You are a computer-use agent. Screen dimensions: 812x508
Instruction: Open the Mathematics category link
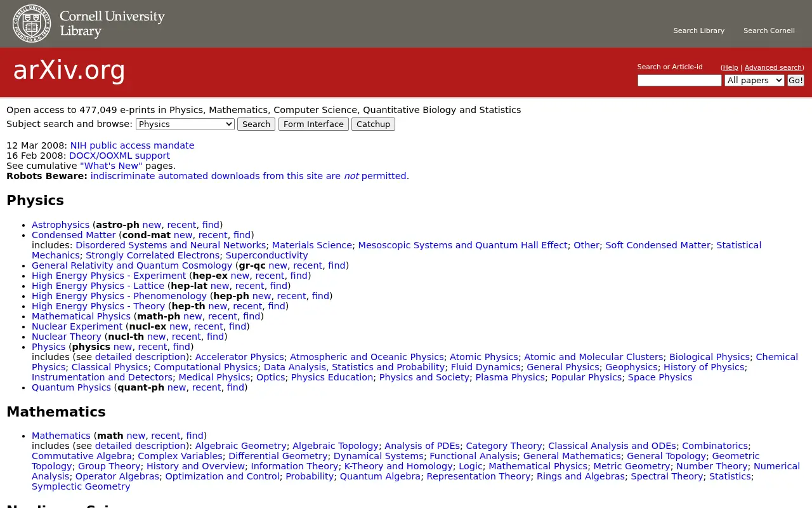(61, 436)
